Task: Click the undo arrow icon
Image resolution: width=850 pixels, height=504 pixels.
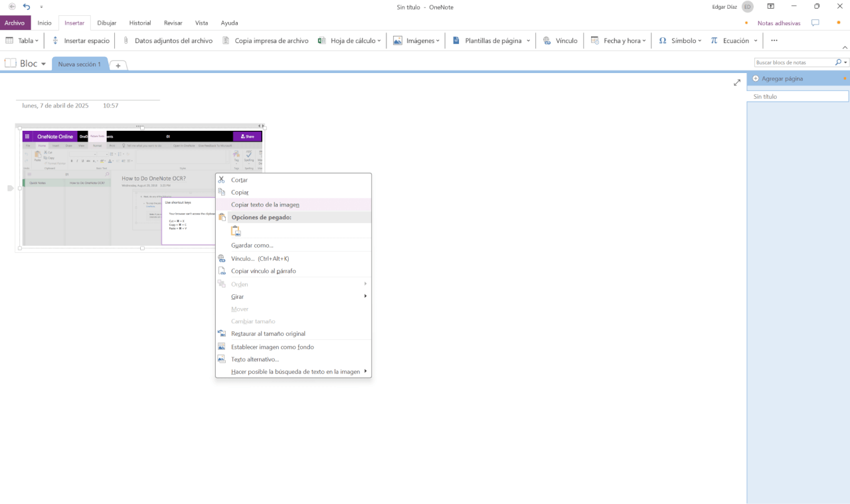Action: pos(27,7)
